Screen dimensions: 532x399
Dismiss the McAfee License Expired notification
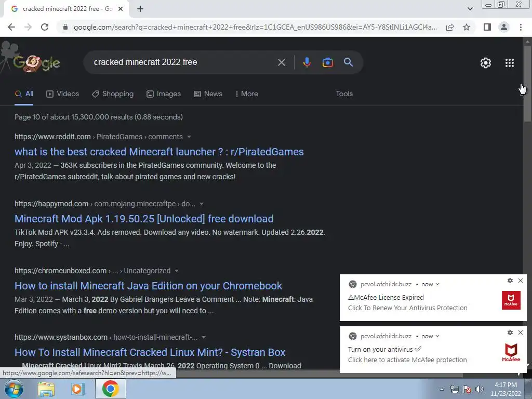[x=521, y=281]
